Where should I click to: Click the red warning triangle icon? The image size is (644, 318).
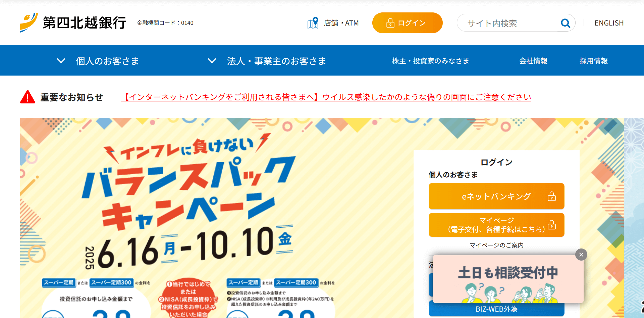(28, 97)
